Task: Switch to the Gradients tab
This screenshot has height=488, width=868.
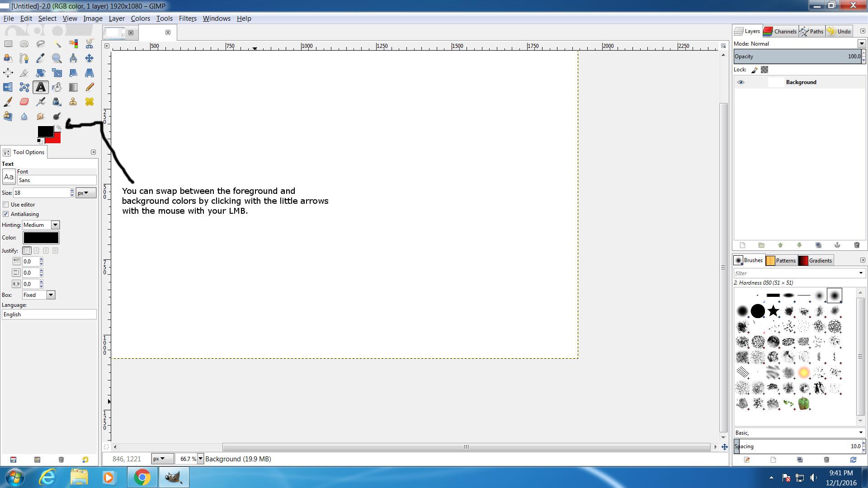Action: [x=816, y=261]
